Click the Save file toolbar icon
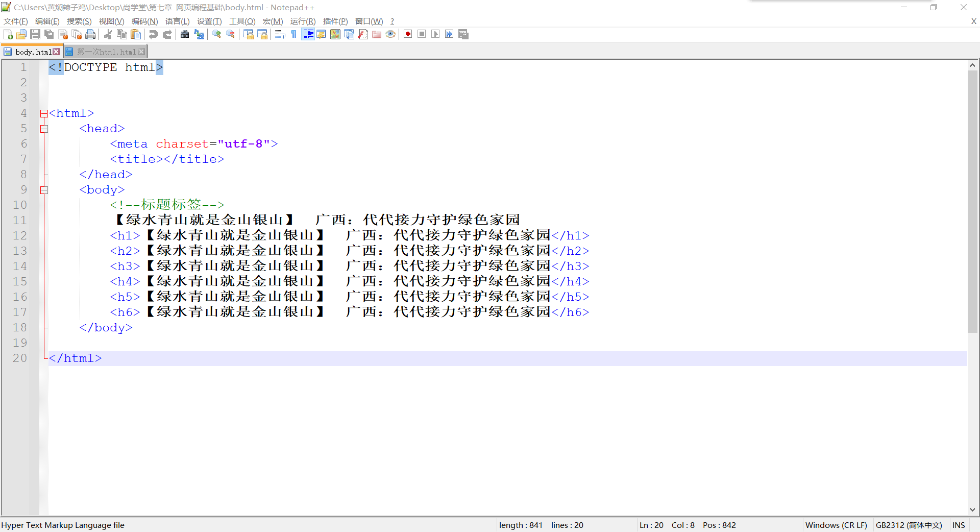The height and width of the screenshot is (532, 980). click(35, 34)
